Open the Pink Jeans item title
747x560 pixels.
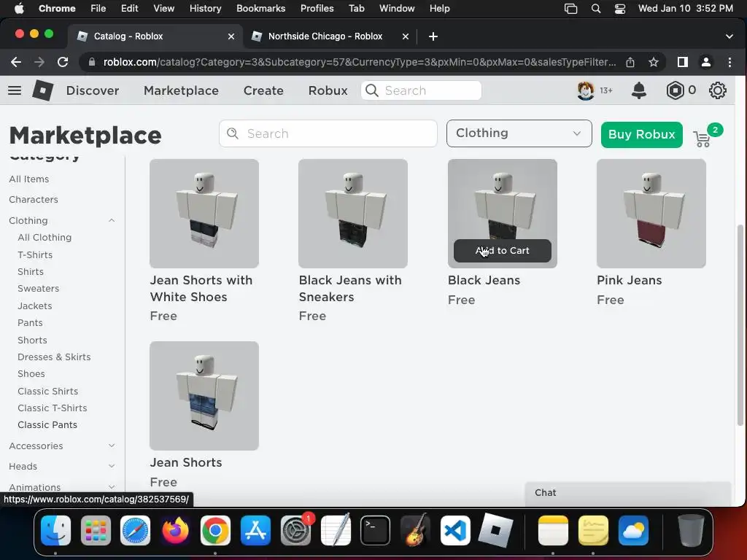click(x=629, y=280)
